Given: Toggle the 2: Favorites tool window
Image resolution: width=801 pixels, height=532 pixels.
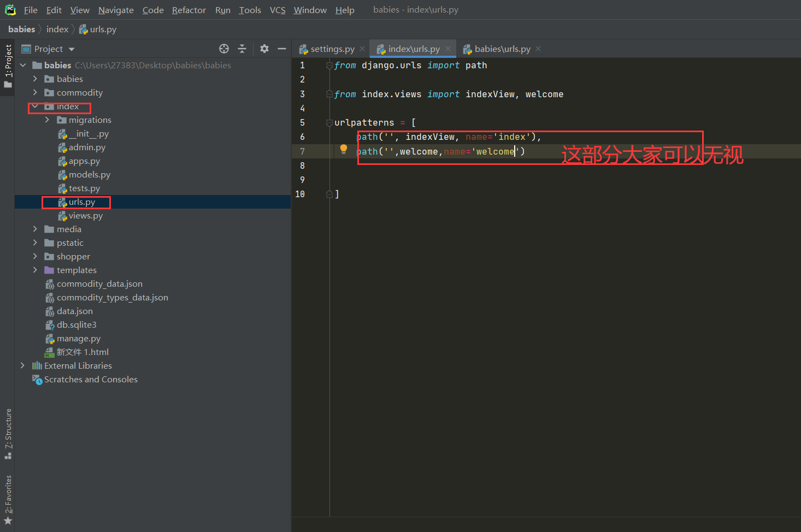Looking at the screenshot, I should 8,500.
